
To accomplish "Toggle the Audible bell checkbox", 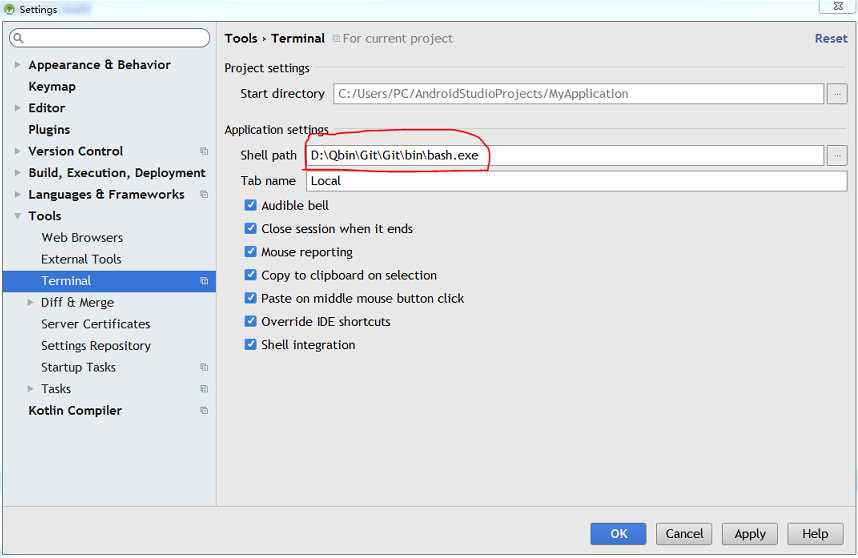I will tap(250, 205).
